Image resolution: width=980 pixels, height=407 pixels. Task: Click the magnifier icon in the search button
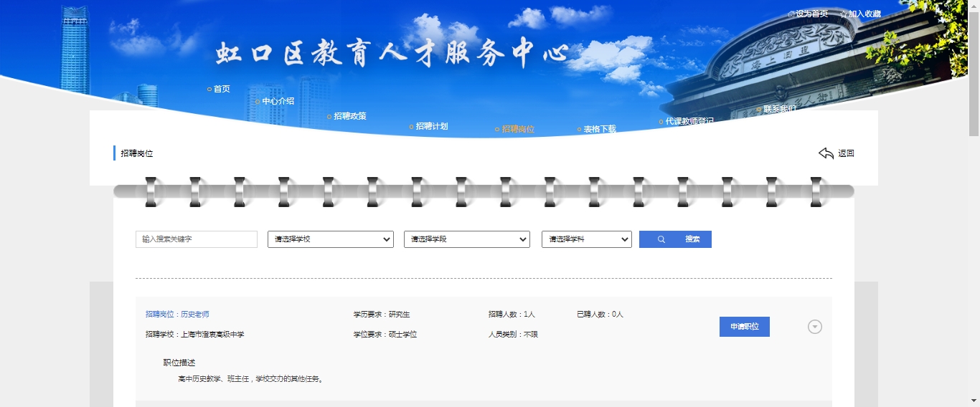(x=661, y=239)
